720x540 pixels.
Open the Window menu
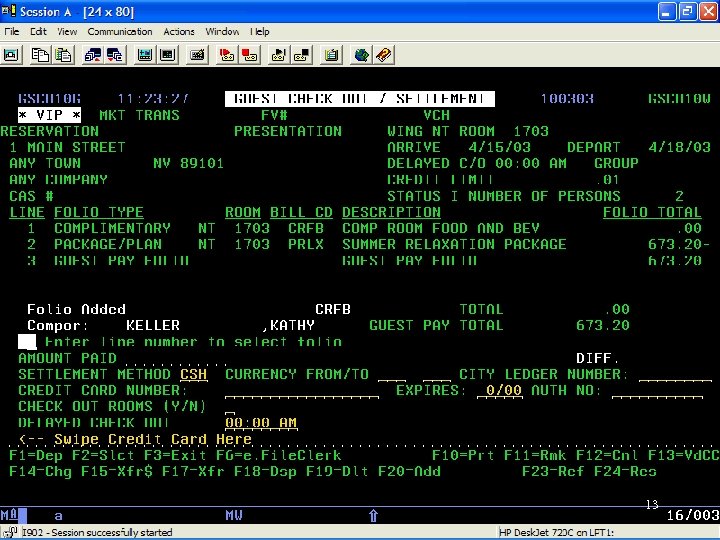pos(222,31)
